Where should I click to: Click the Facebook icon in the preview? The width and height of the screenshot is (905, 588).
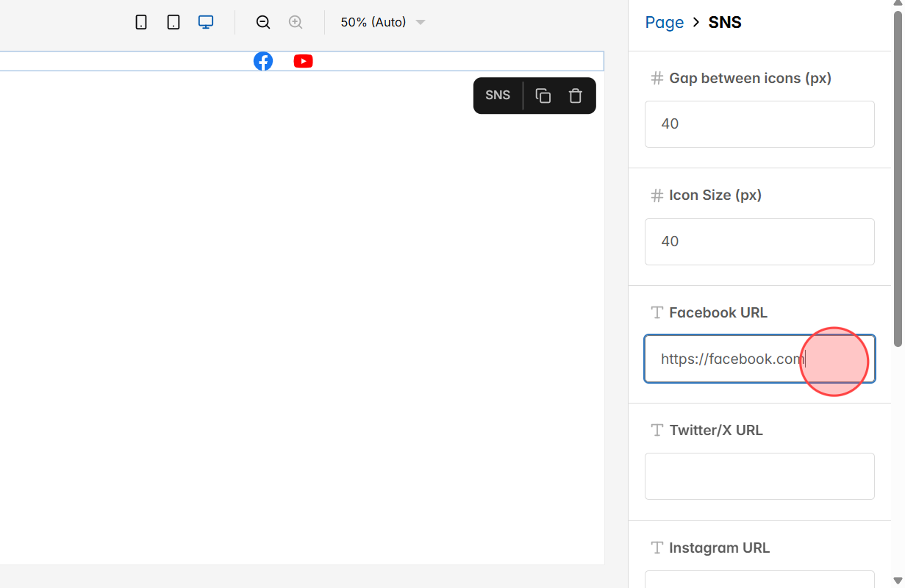(x=263, y=61)
